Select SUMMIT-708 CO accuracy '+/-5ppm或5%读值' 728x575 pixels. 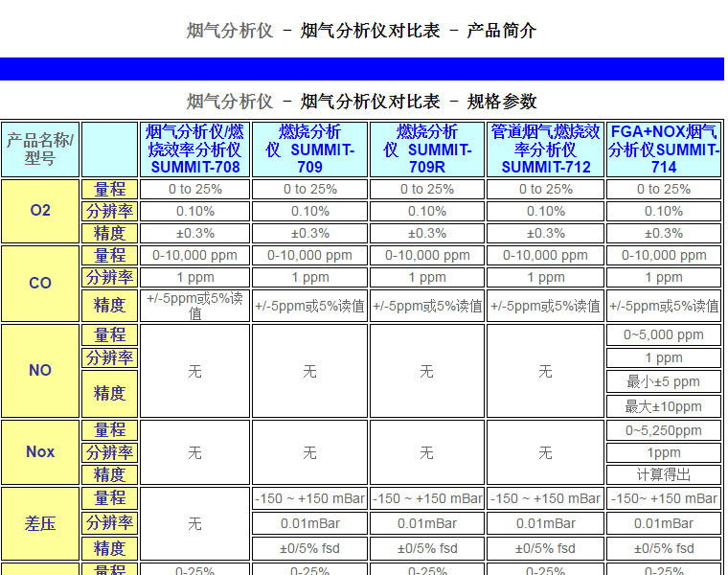click(195, 306)
